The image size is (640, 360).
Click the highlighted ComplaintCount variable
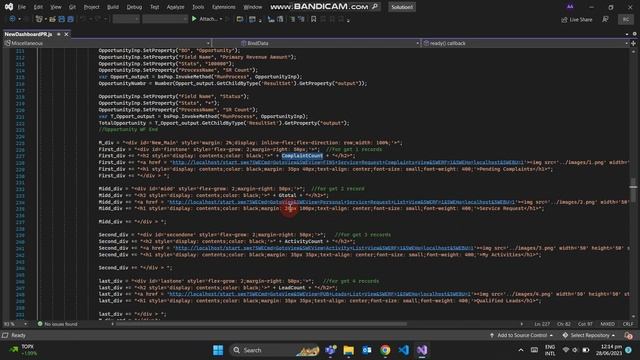pos(302,156)
